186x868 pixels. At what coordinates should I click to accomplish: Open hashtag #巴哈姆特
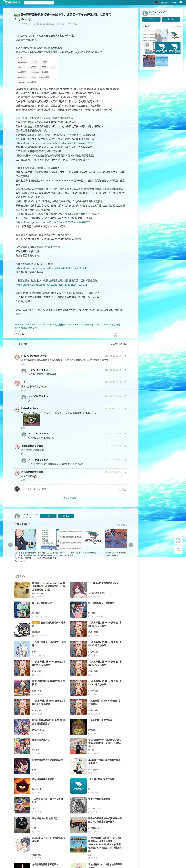[114, 324]
